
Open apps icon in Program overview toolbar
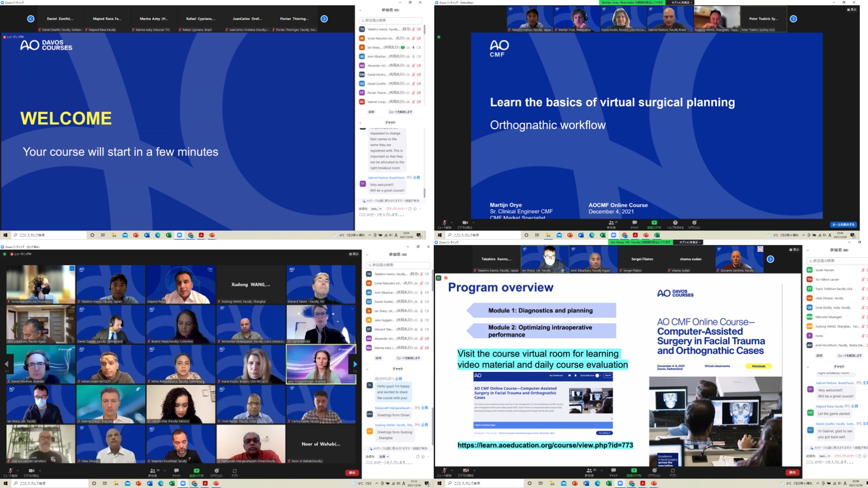click(x=672, y=472)
